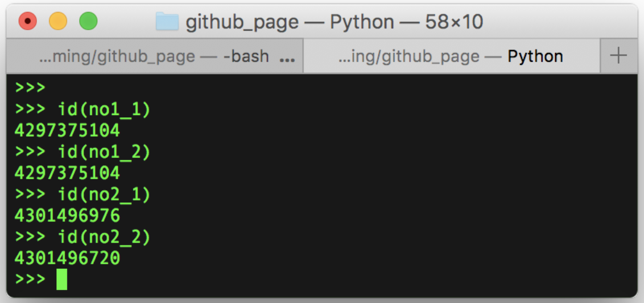Close the terminal window with red button
The height and width of the screenshot is (303, 644).
(28, 22)
